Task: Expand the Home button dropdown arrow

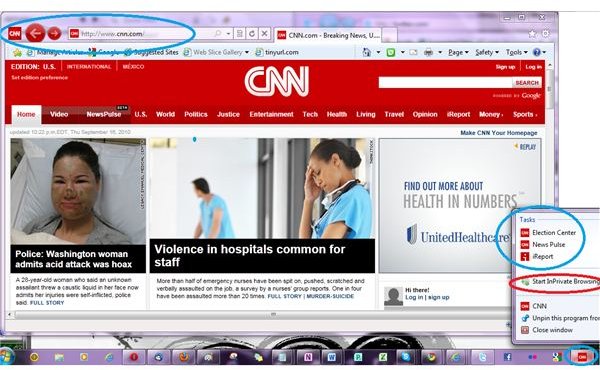Action: click(378, 52)
